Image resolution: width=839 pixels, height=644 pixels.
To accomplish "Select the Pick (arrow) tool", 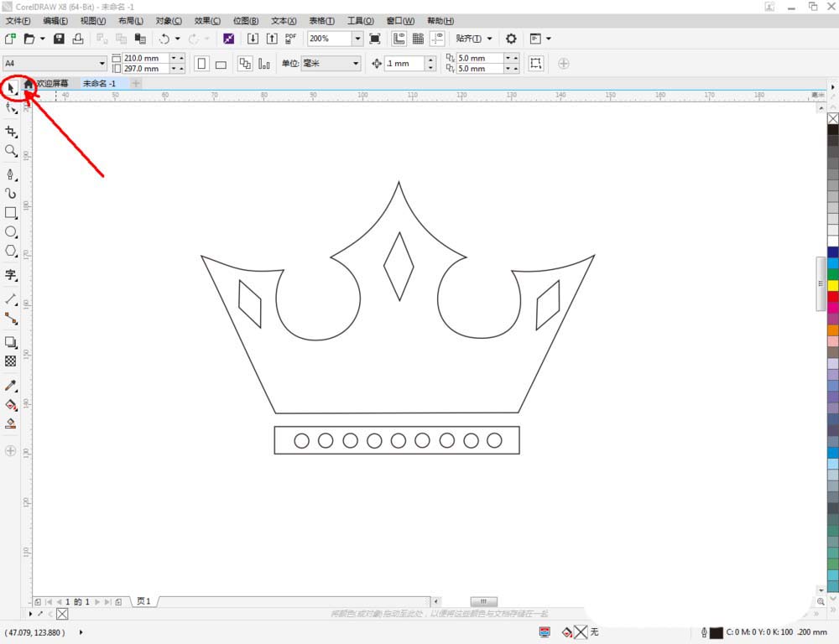I will [x=11, y=87].
